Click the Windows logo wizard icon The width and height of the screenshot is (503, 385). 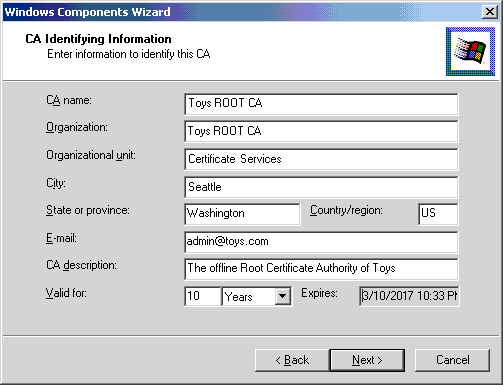[470, 51]
